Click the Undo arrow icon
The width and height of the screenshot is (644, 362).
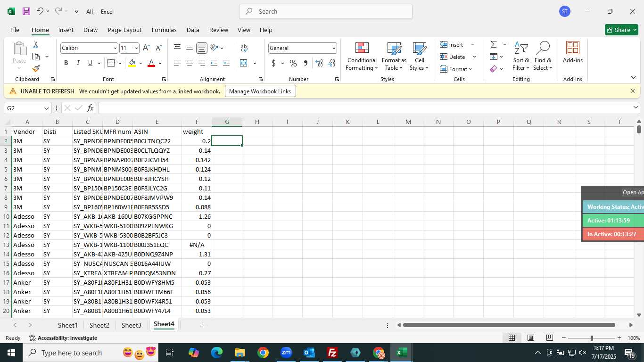[x=40, y=11]
